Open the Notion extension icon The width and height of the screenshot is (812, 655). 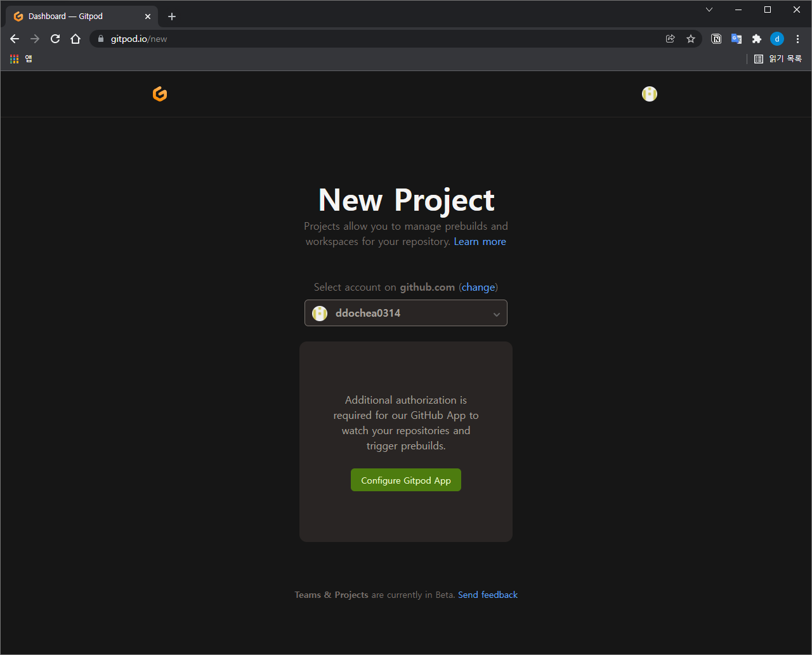716,39
